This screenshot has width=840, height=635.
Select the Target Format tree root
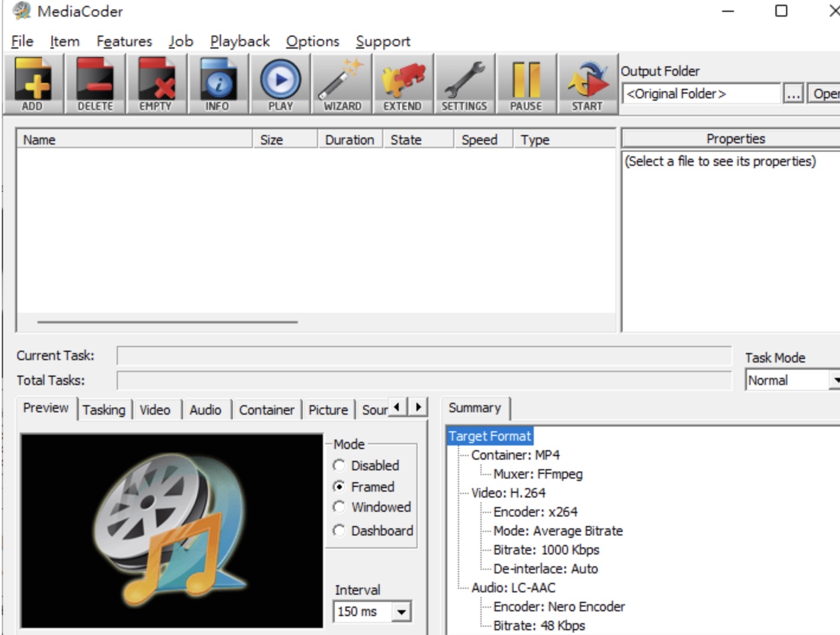pyautogui.click(x=490, y=437)
